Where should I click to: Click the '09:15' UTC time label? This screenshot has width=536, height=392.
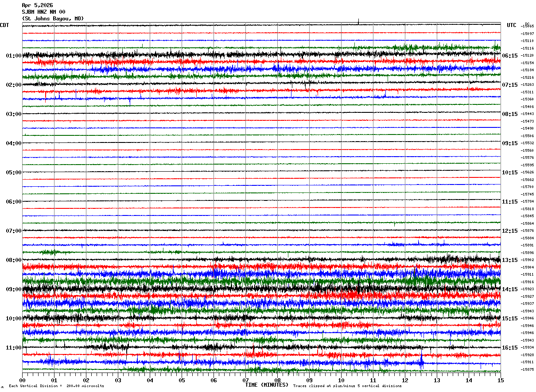tap(510, 143)
